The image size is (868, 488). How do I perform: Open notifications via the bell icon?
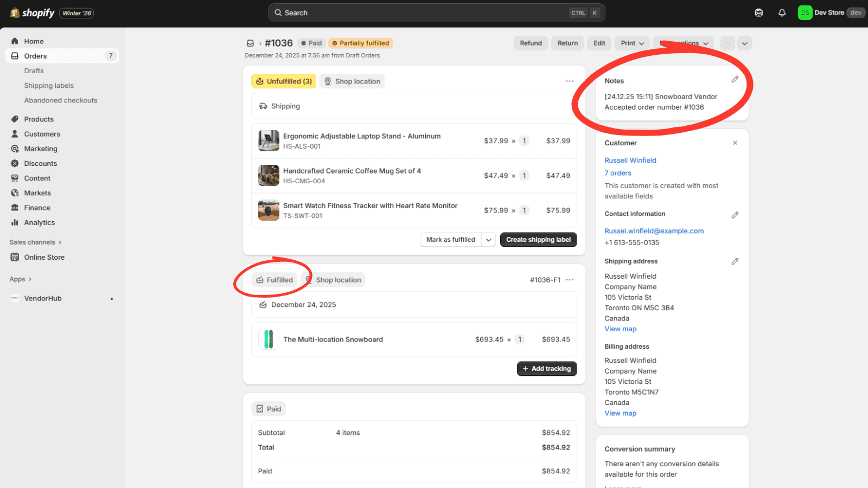coord(782,12)
